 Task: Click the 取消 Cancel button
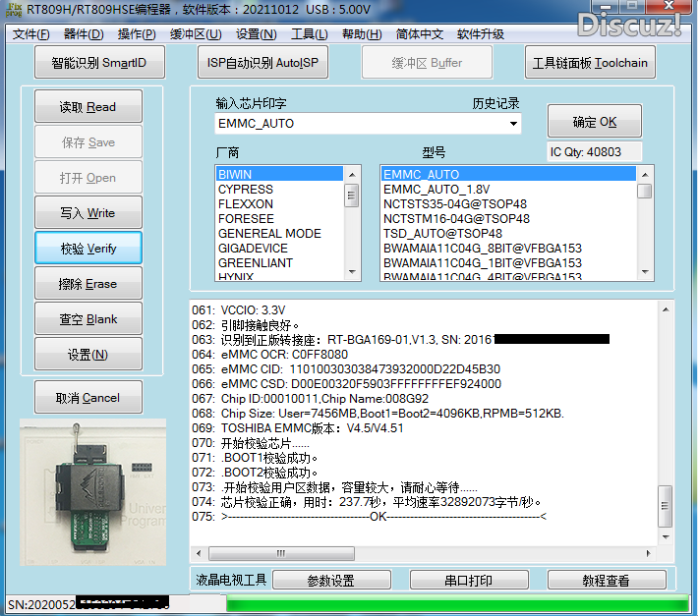tap(88, 397)
